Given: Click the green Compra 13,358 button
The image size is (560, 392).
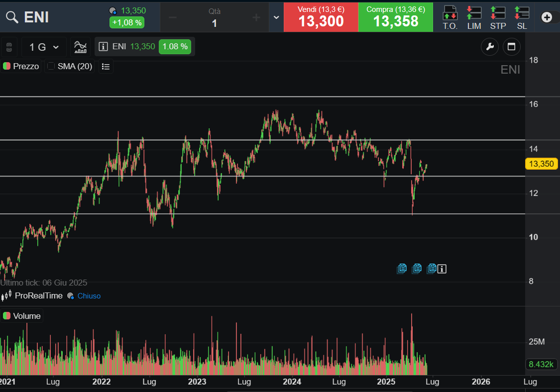Looking at the screenshot, I should point(395,17).
